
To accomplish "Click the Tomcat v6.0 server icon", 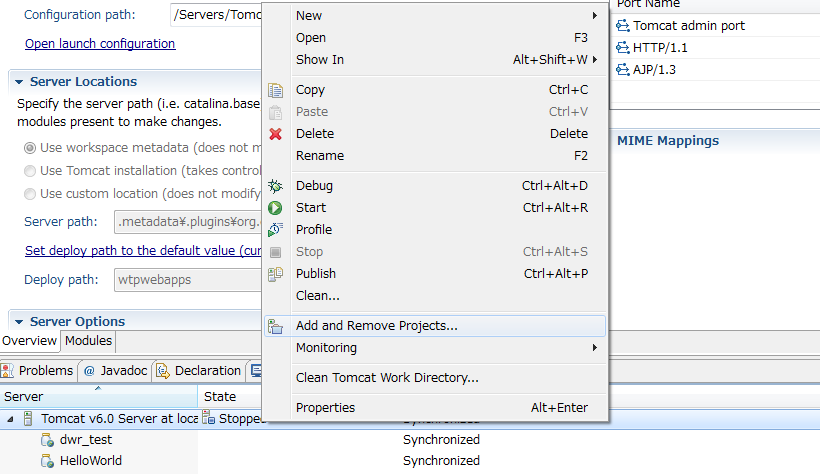I will (x=28, y=419).
